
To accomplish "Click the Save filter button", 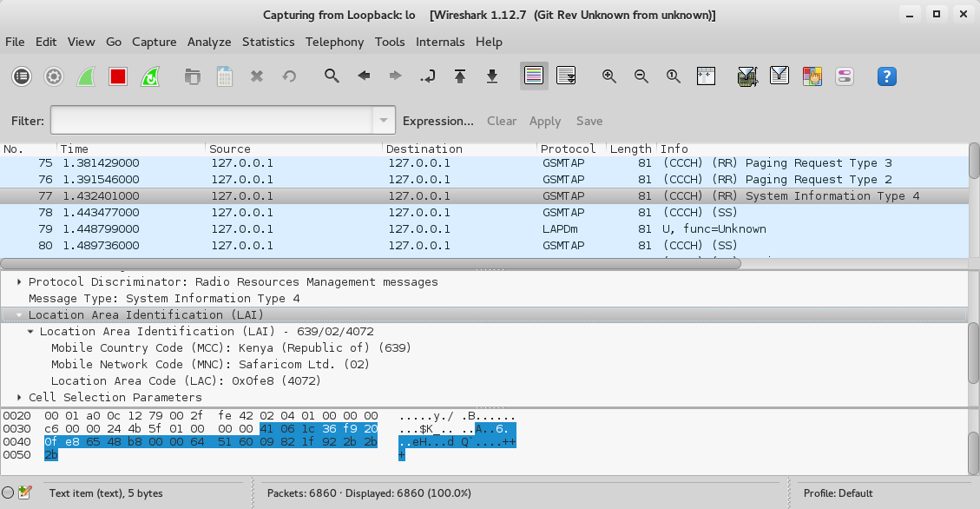I will 589,121.
